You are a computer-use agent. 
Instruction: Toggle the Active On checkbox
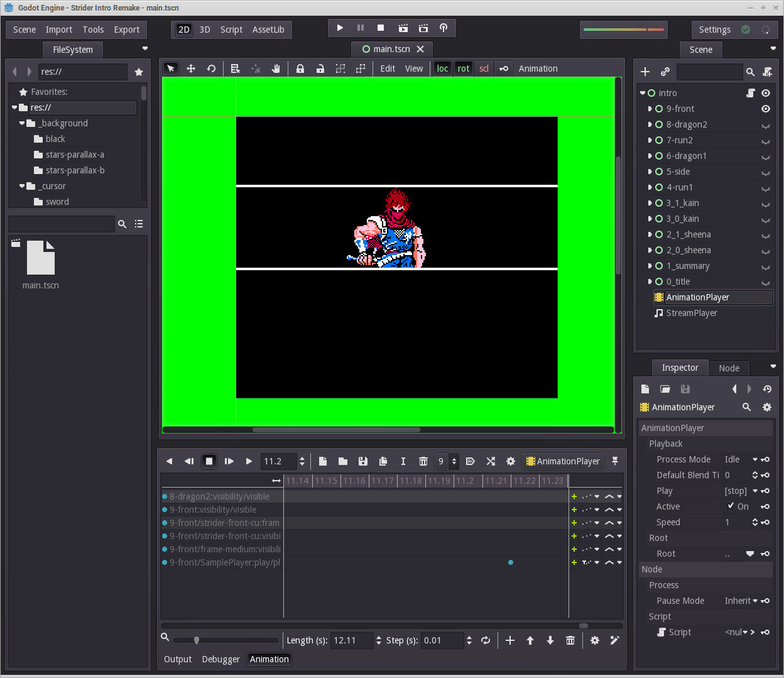click(x=731, y=506)
